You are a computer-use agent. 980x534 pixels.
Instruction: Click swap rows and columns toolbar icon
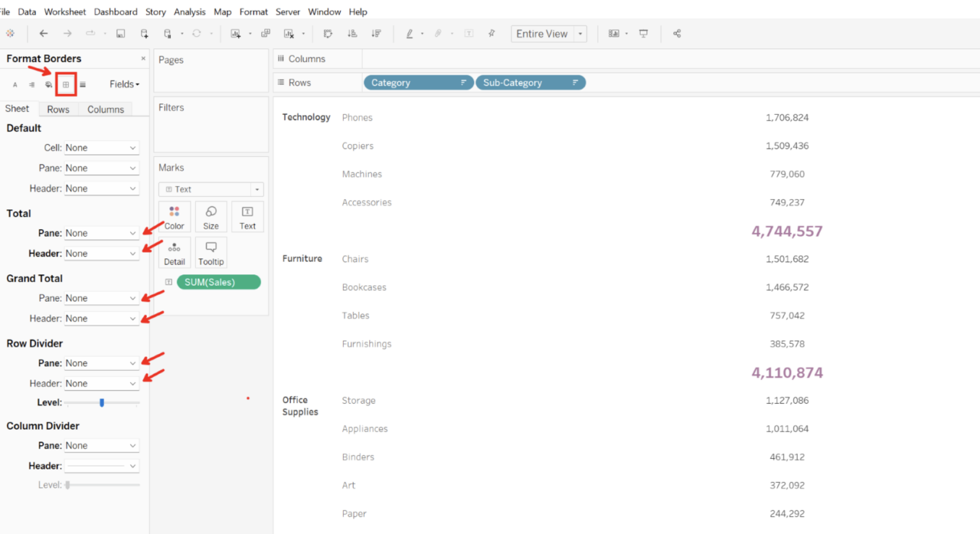(327, 33)
